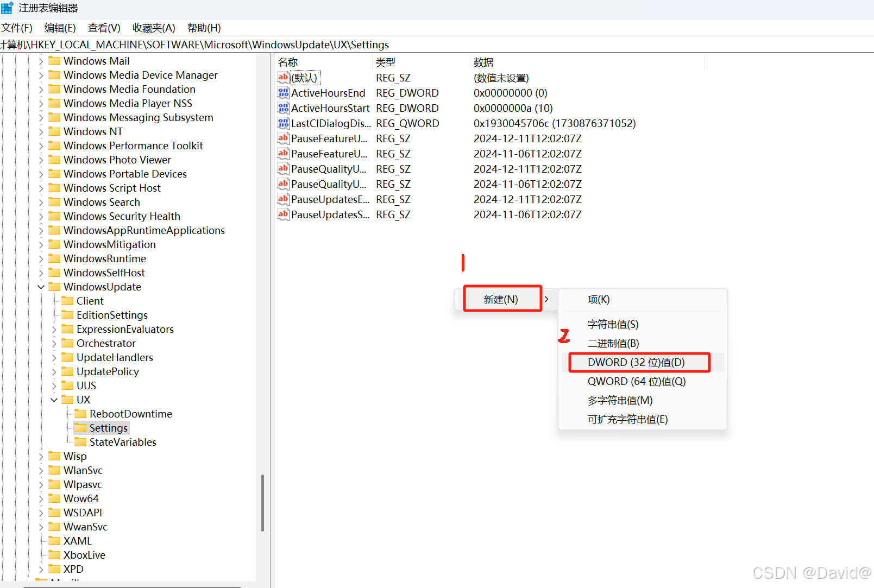Screen dimensions: 874x588
Task: Open the 收藏夹(A) menu
Action: [x=154, y=28]
